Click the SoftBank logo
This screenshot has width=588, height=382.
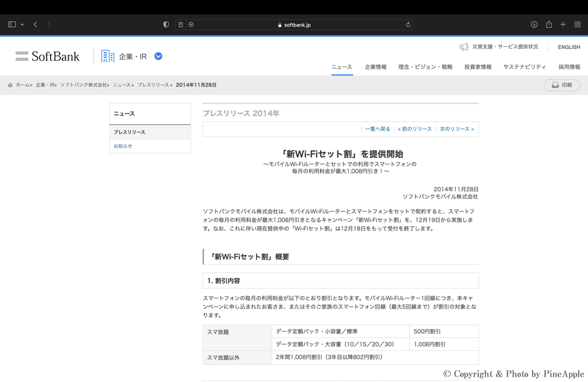point(48,57)
